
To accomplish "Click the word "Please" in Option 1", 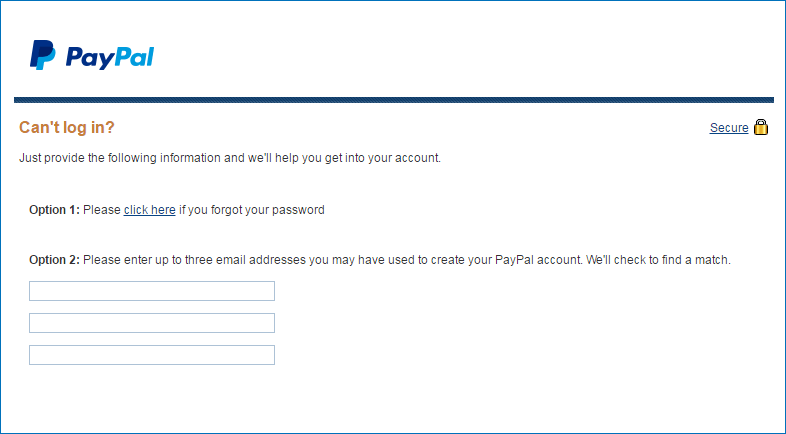I will point(102,209).
